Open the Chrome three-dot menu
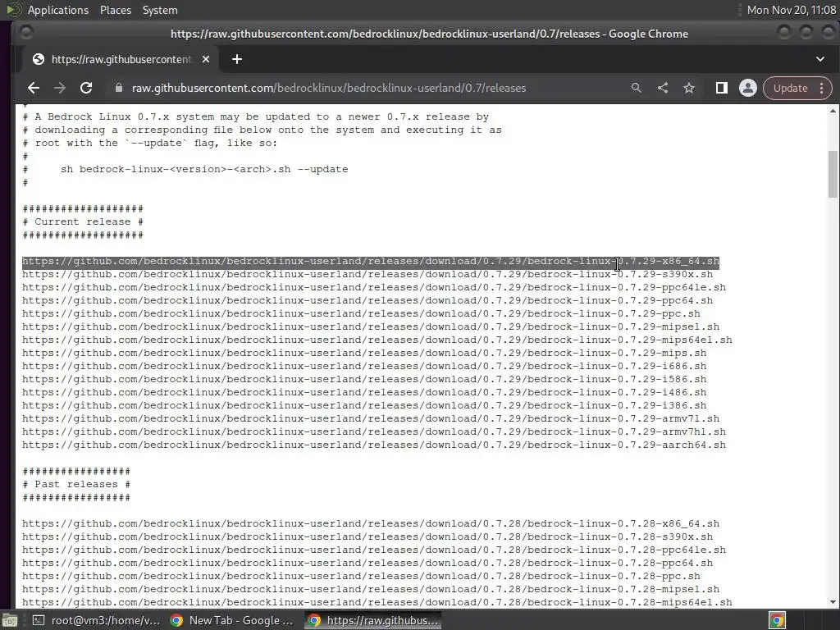Screen dimensions: 840x630 822,88
